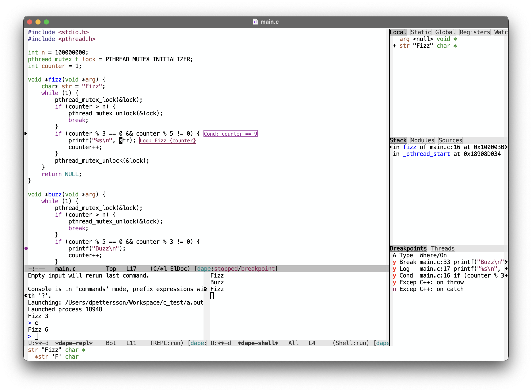Click the overflow arrow on Break main.c:33 row

pyautogui.click(x=506, y=262)
